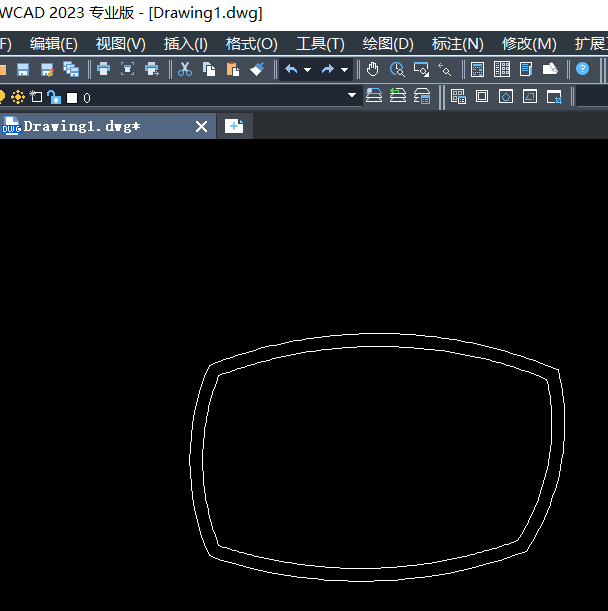The image size is (608, 611).
Task: Click the Save As icon with pencil
Action: tap(47, 70)
